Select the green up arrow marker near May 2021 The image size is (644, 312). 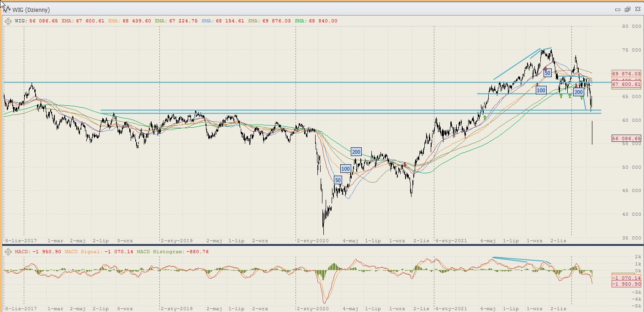click(485, 117)
